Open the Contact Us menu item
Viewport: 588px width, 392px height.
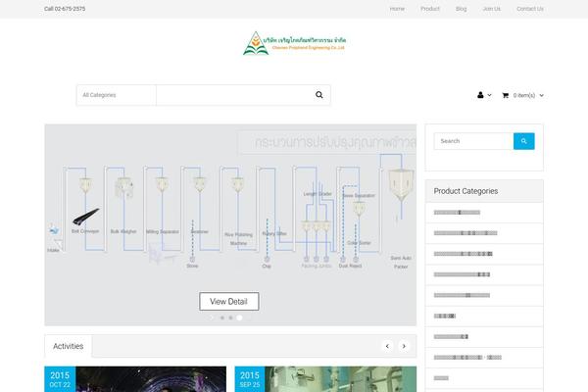(530, 9)
